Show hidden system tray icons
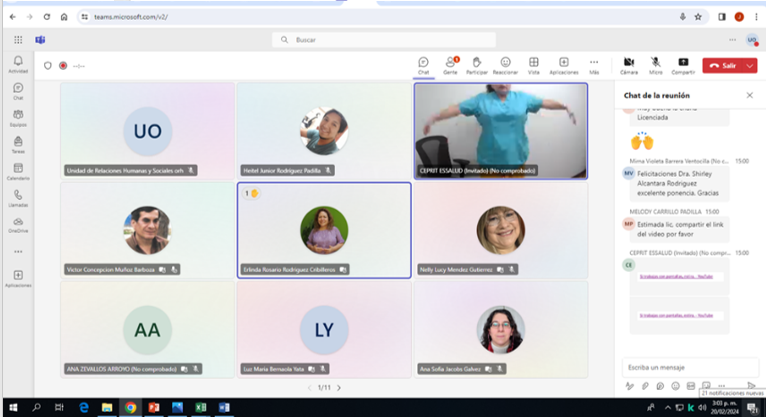This screenshot has width=766, height=417. [x=667, y=407]
